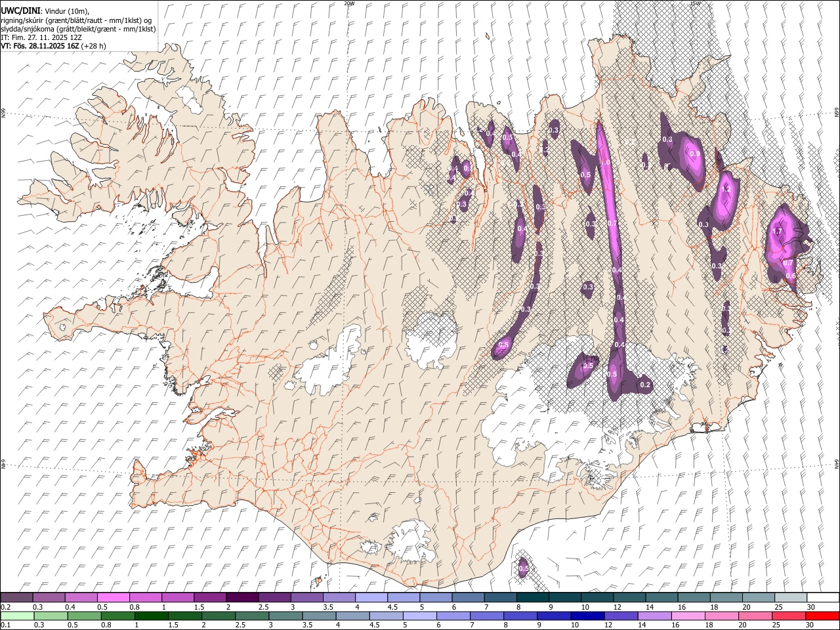Click the 0.9 precipitation value label
This screenshot has height=630, width=840.
pos(694,154)
